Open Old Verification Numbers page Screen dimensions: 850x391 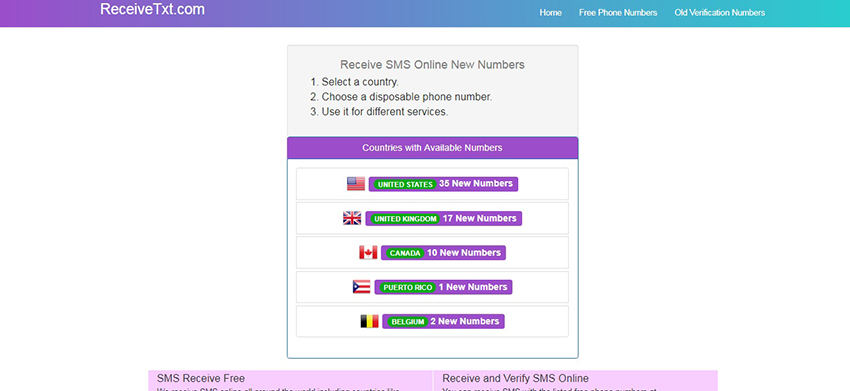[720, 12]
